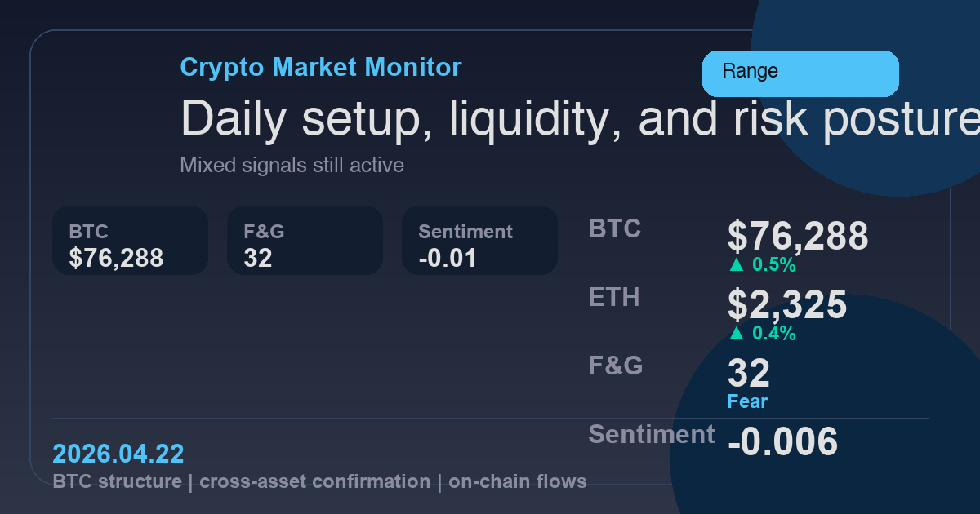
Task: Click the 2026.04.22 date label
Action: [x=118, y=454]
